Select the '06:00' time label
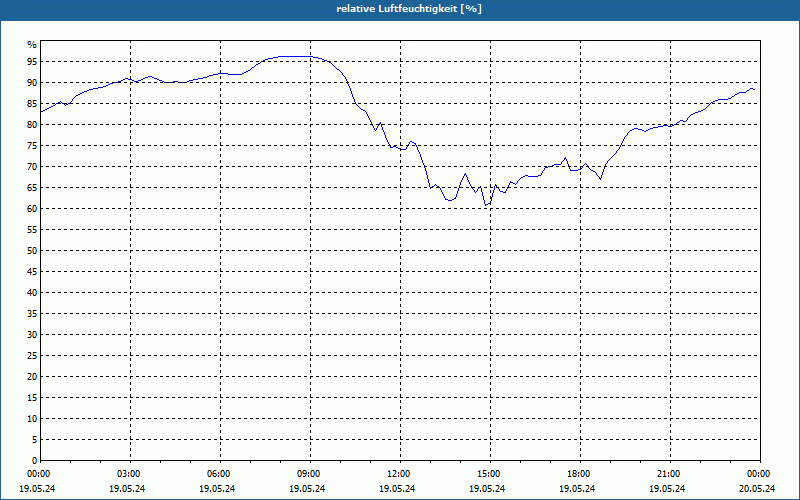This screenshot has height=500, width=800. click(x=217, y=474)
